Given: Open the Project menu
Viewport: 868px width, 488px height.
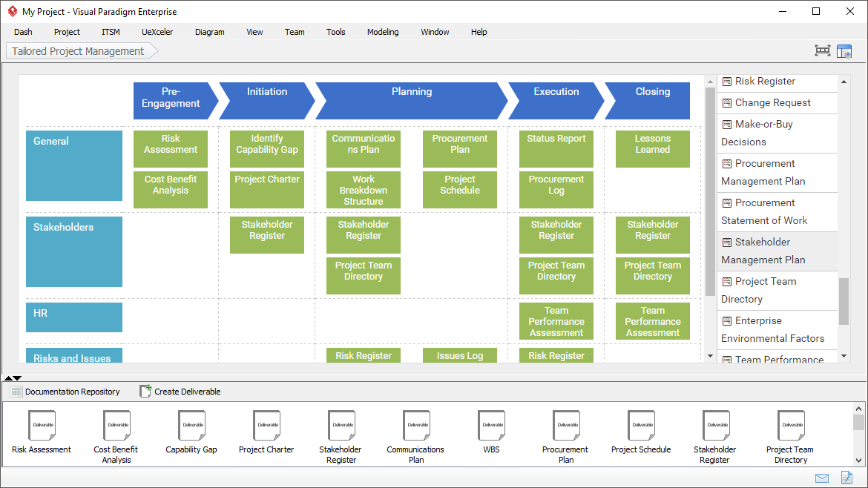Looking at the screenshot, I should click(x=67, y=32).
